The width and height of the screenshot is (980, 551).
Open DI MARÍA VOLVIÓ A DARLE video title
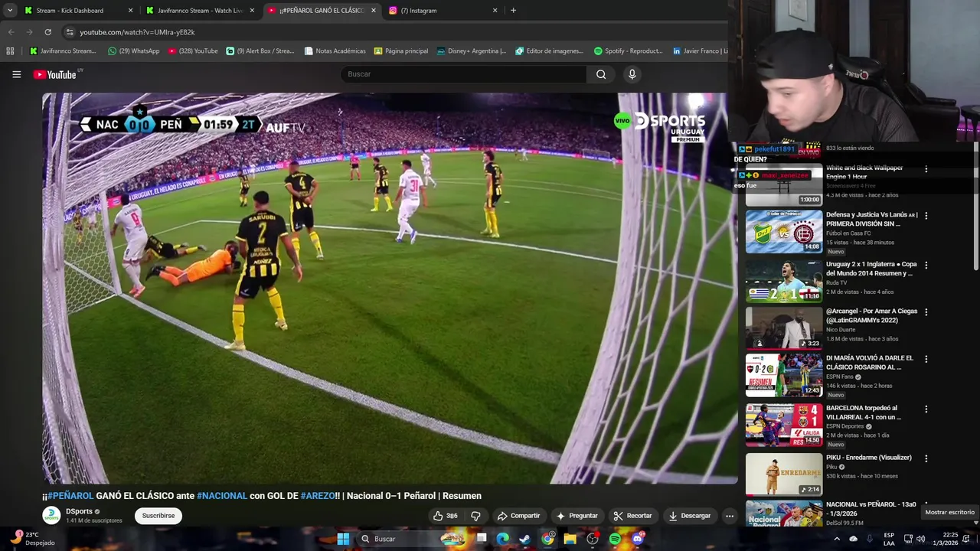[870, 363]
